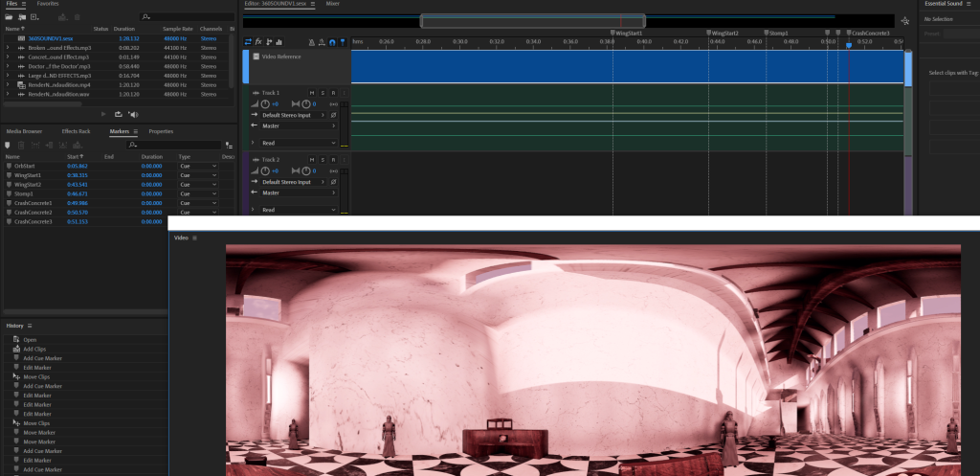Solo Track 1 with the S button
This screenshot has width=980, height=476.
click(323, 92)
